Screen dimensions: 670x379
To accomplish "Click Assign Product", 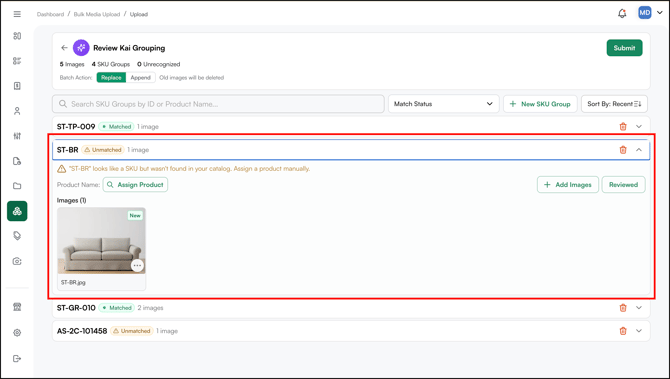I will coord(135,185).
